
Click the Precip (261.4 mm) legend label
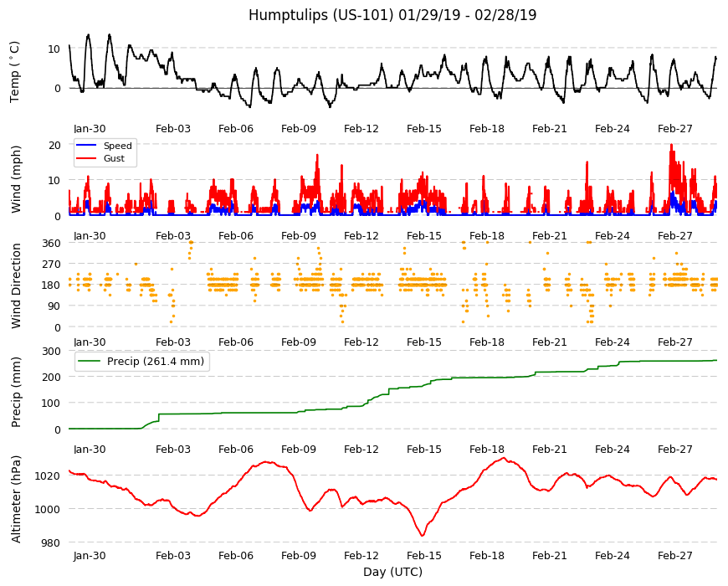tap(156, 362)
